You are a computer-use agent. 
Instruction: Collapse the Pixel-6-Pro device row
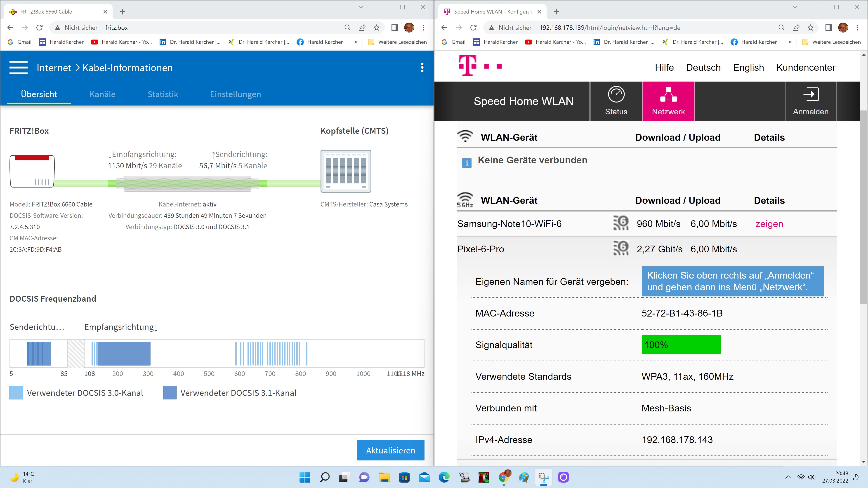[481, 249]
